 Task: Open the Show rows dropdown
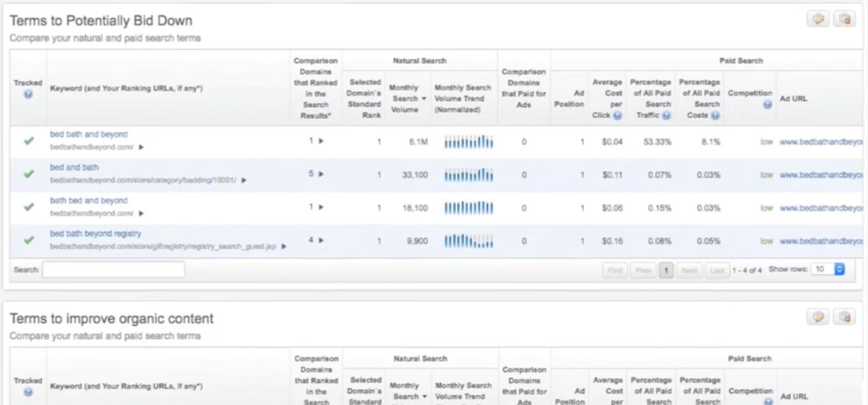point(828,270)
